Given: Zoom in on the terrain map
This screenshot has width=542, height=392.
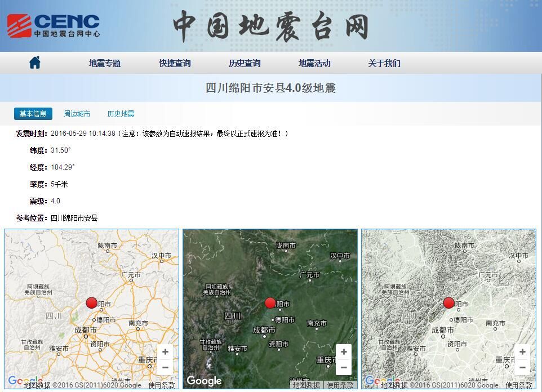Looking at the screenshot, I should tap(522, 351).
